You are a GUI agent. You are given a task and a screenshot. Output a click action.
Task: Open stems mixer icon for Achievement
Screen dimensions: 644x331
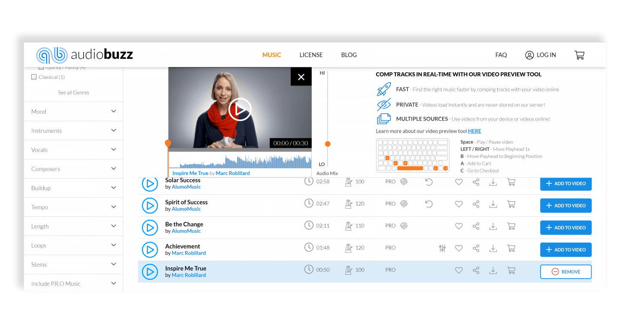click(x=442, y=248)
